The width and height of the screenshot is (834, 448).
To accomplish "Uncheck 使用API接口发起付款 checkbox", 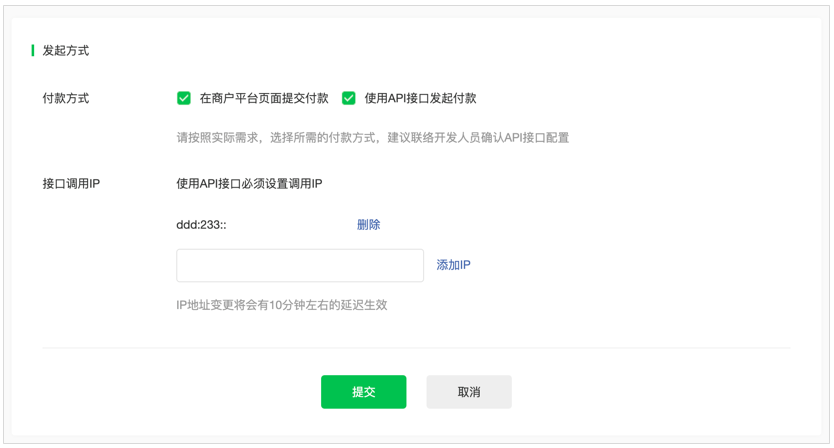I will (348, 98).
